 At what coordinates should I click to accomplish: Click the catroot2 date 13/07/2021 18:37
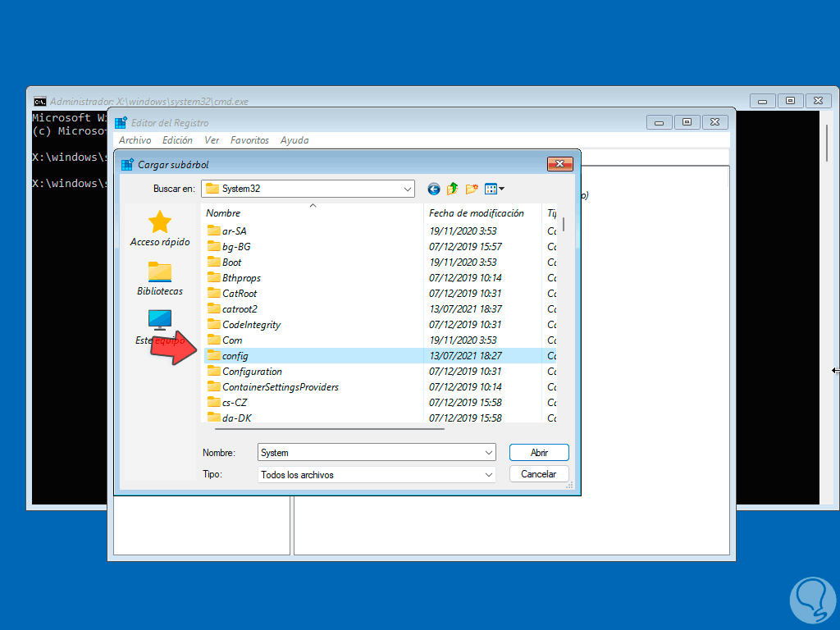(x=466, y=308)
